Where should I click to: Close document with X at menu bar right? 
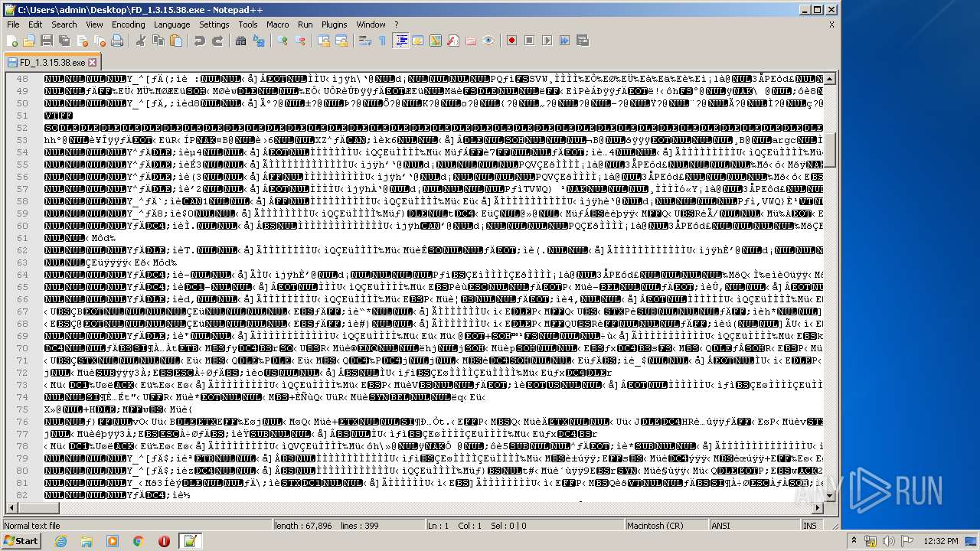point(831,24)
